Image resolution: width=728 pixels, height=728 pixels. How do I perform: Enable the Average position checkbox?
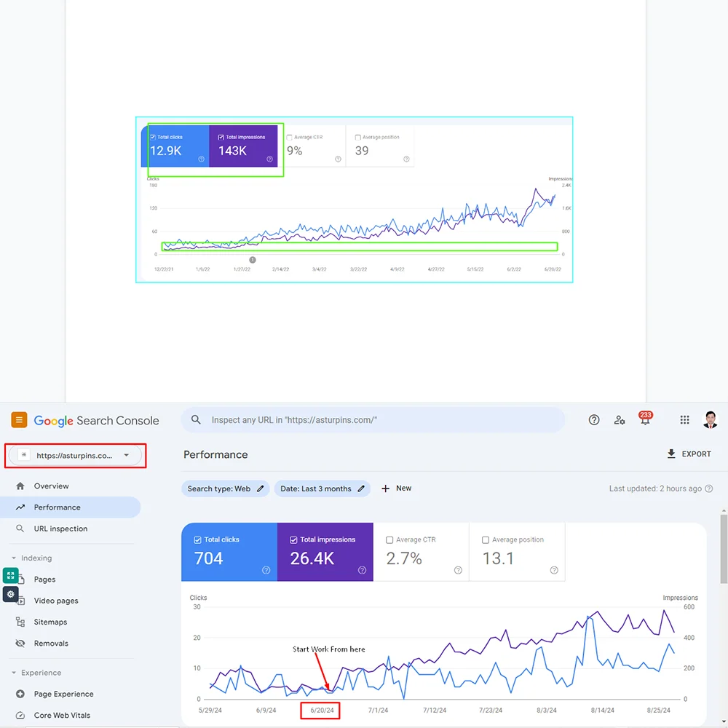point(486,540)
